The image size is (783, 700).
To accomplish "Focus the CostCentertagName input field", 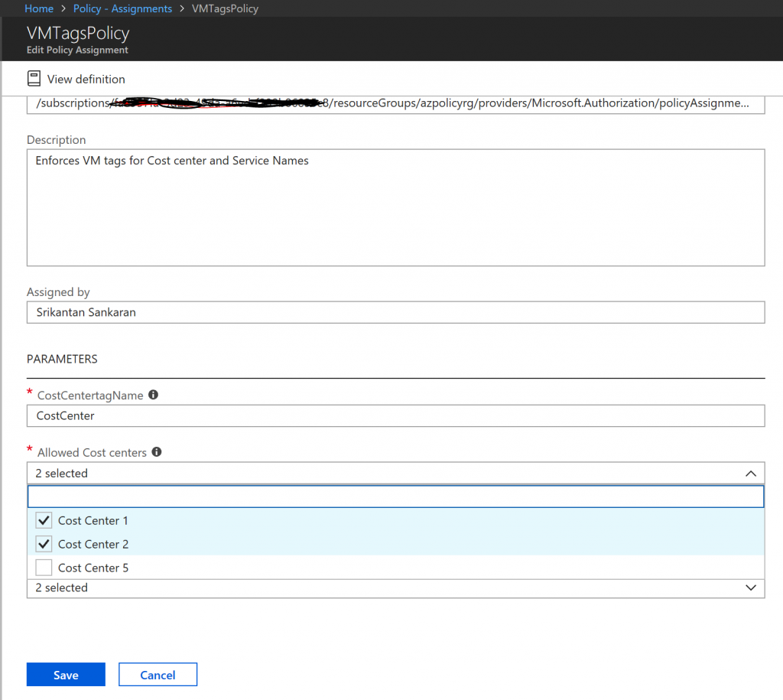I will (x=395, y=416).
